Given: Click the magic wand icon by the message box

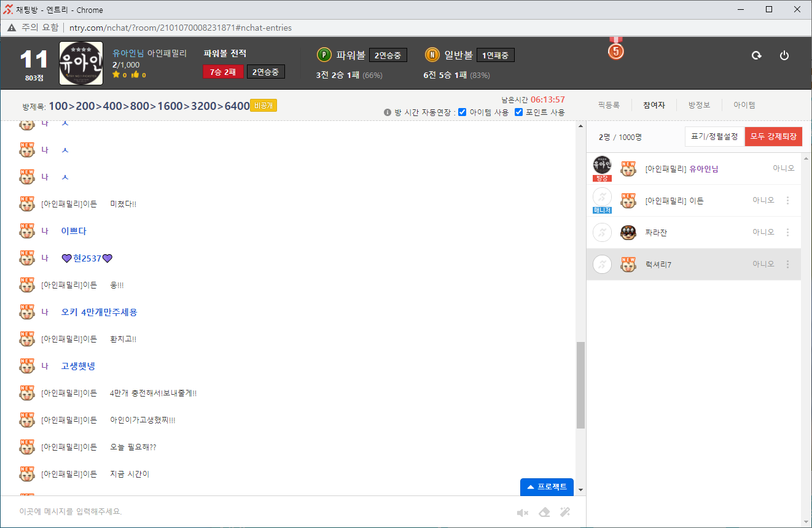Looking at the screenshot, I should pos(565,513).
